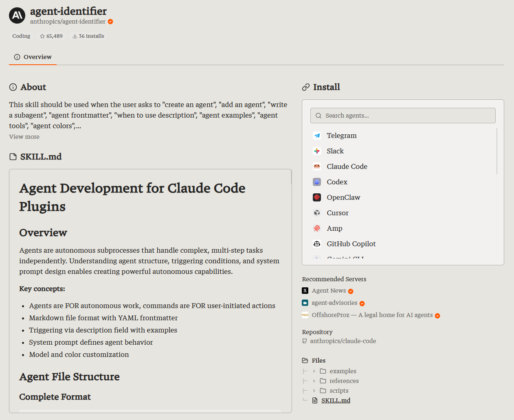Open the anthropics/agent-identifier link
The width and height of the screenshot is (514, 420).
68,22
